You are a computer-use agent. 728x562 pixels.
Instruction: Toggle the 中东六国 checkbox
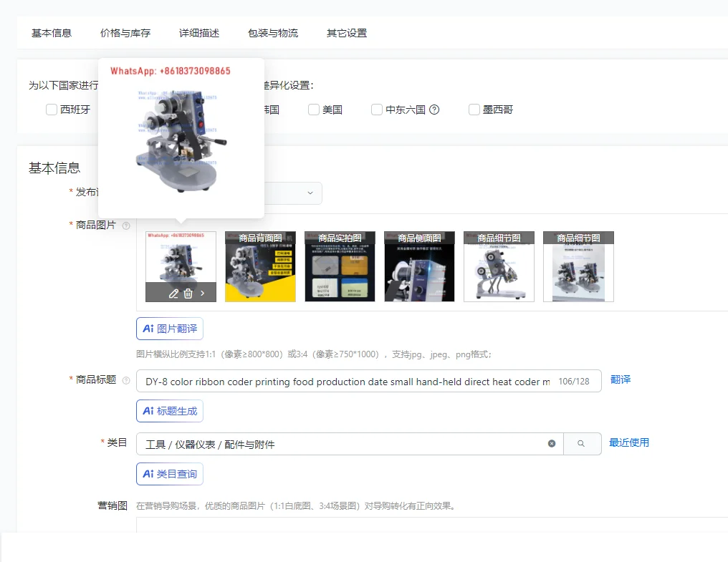tap(377, 110)
